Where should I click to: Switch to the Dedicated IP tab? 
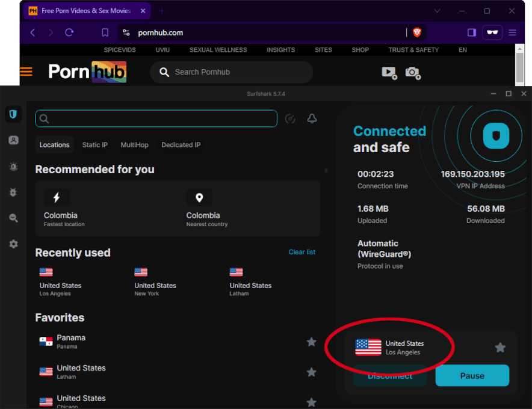pyautogui.click(x=181, y=145)
